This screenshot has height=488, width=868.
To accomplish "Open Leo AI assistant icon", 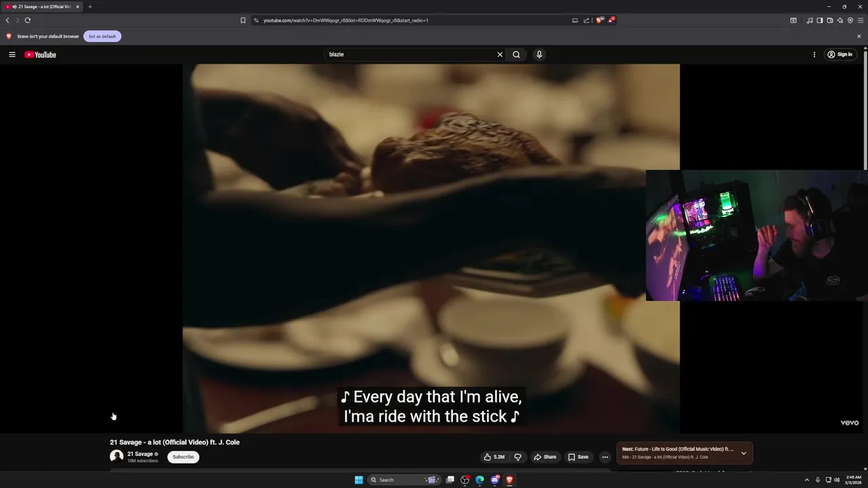I will (840, 20).
